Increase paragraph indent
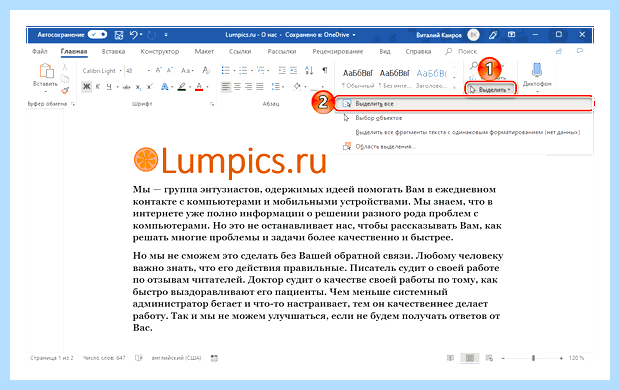620x390 pixels. [293, 70]
